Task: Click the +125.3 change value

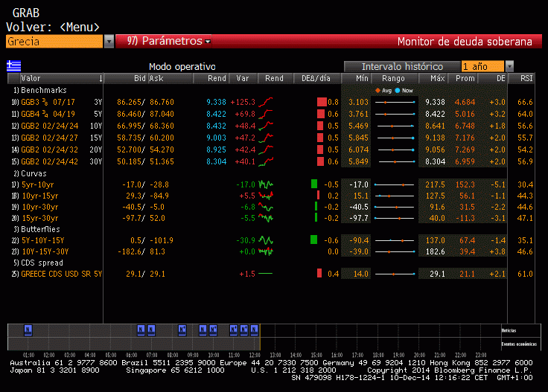Action: pos(243,102)
